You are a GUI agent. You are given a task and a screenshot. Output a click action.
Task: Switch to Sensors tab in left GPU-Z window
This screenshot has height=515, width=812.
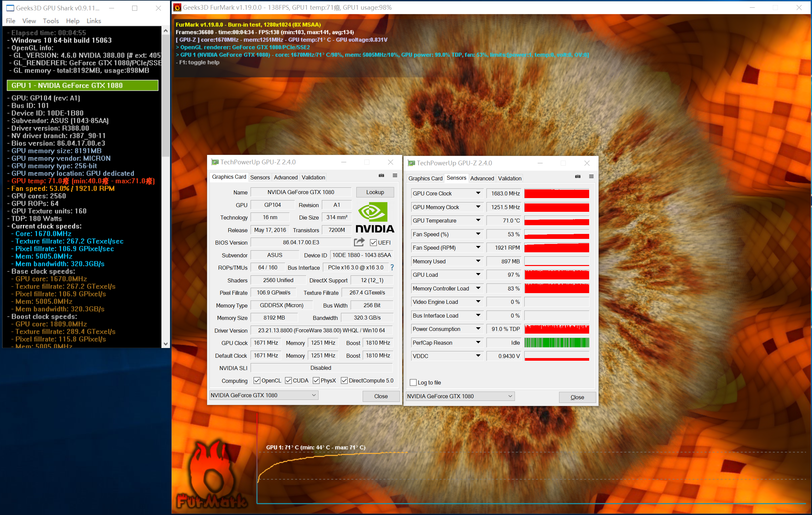[260, 177]
